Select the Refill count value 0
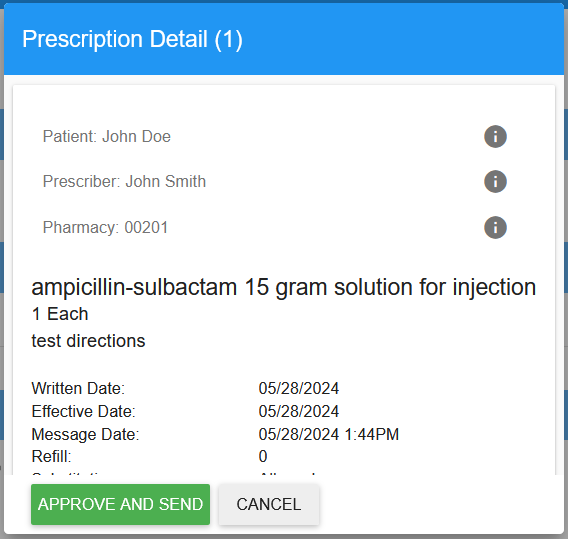This screenshot has width=568, height=539. click(x=263, y=456)
